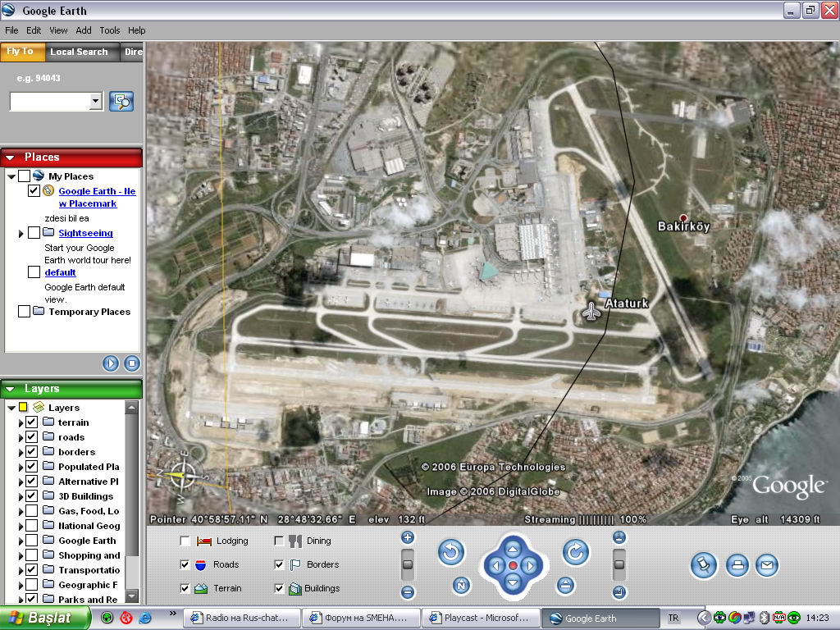Viewport: 840px width, 630px height.
Task: Open the Edit menu
Action: coord(33,30)
